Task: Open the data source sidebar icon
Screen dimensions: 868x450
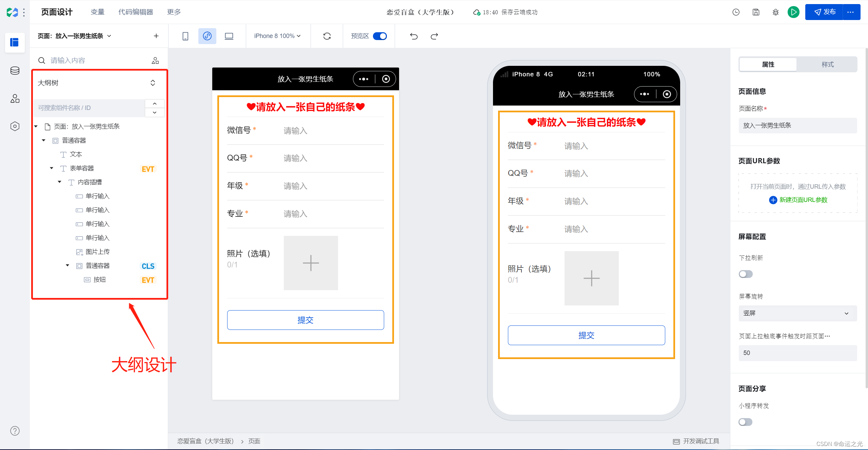Action: click(x=15, y=71)
